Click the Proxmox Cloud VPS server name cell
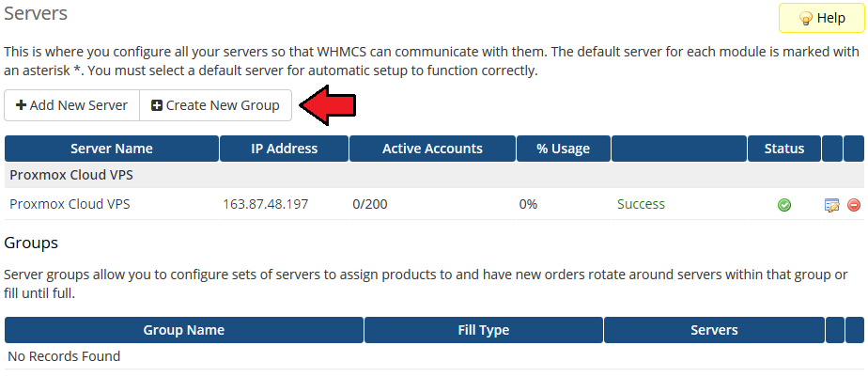This screenshot has width=868, height=377. coord(70,204)
